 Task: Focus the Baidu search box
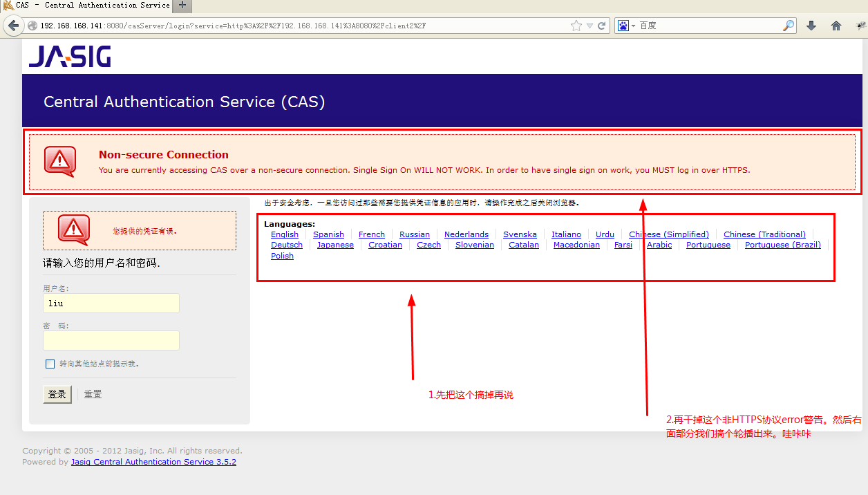click(710, 26)
